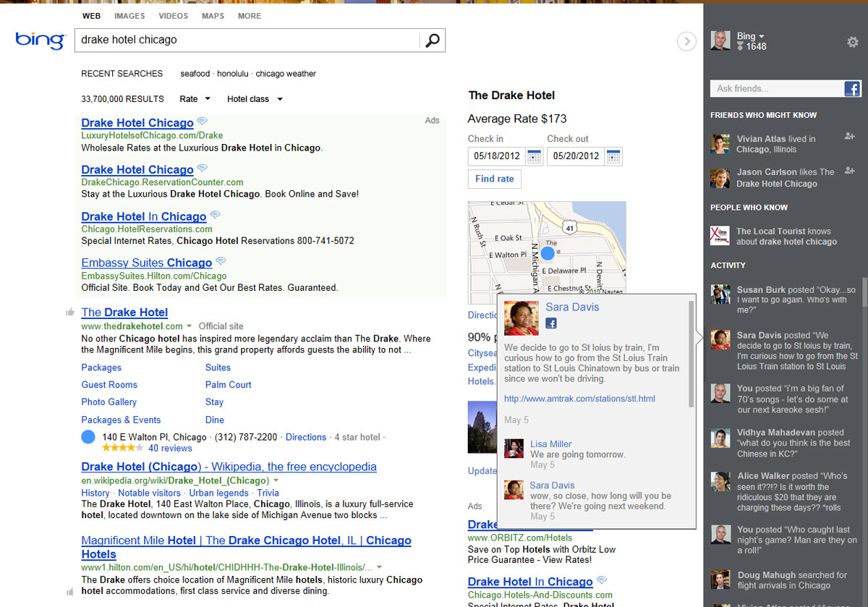Open the Bing account dropdown arrow
Image resolution: width=868 pixels, height=607 pixels.
pos(762,36)
